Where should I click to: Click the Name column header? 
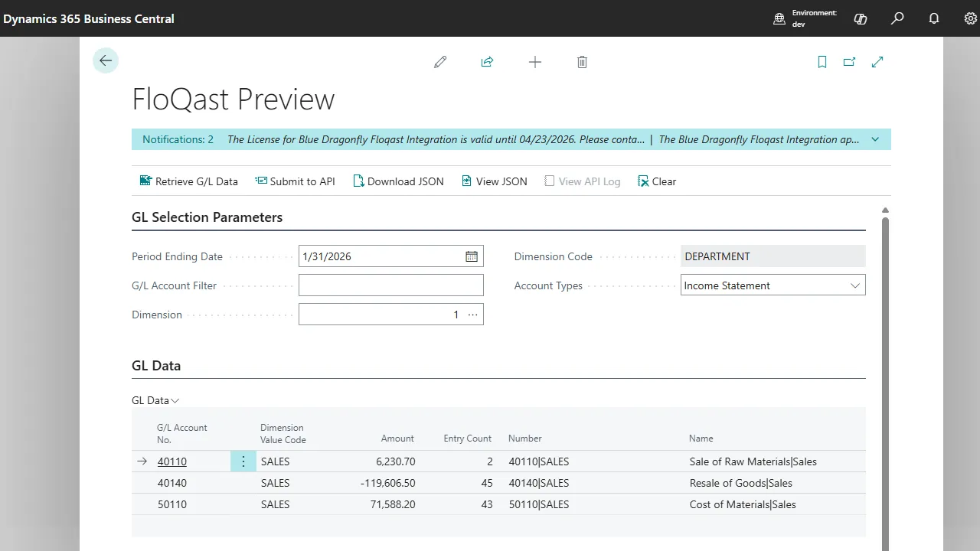coord(701,439)
